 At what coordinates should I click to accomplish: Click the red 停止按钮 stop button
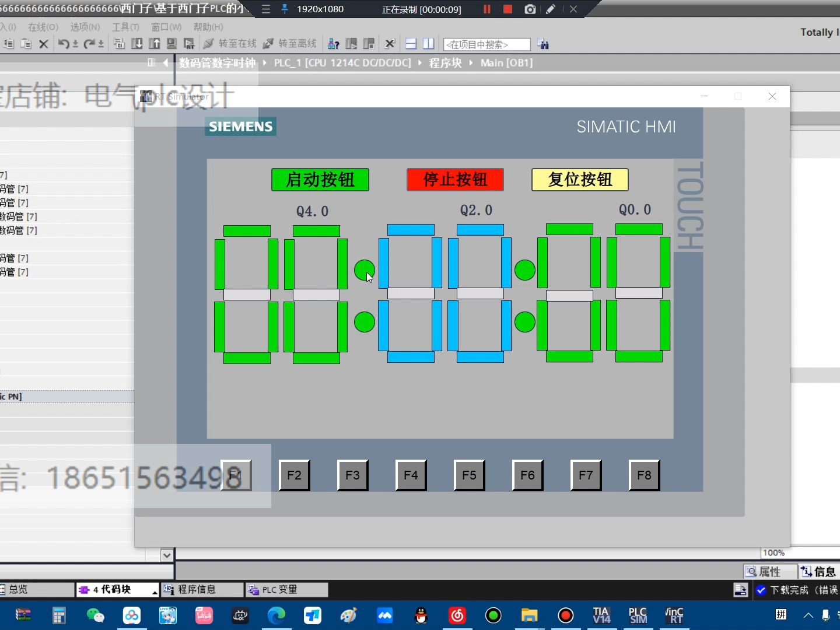[455, 180]
